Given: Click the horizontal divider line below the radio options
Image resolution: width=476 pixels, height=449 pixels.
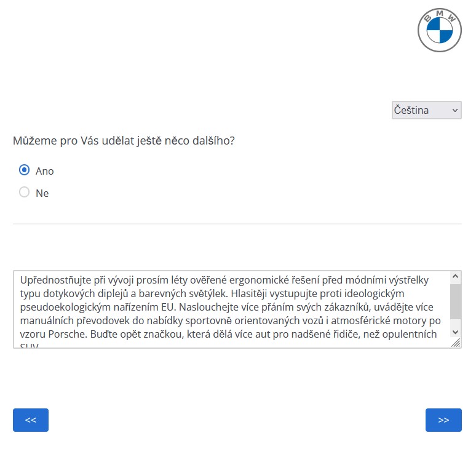Looking at the screenshot, I should 237,224.
